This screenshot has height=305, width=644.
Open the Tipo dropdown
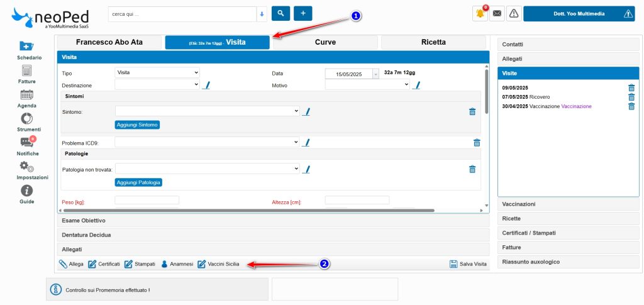tap(157, 72)
